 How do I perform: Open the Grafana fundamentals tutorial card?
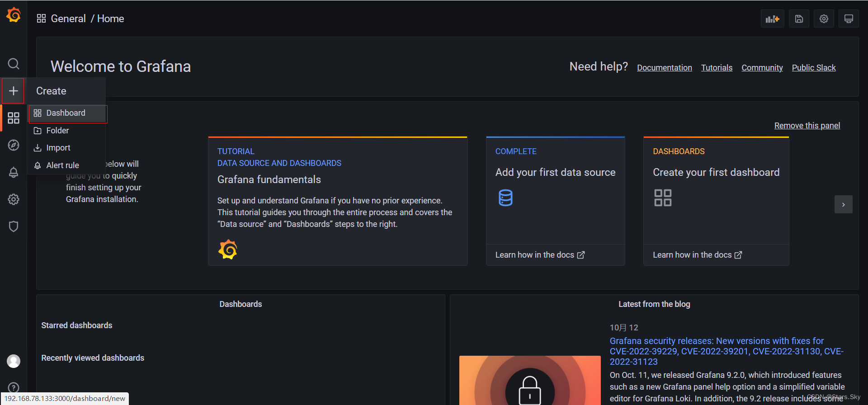coord(338,201)
